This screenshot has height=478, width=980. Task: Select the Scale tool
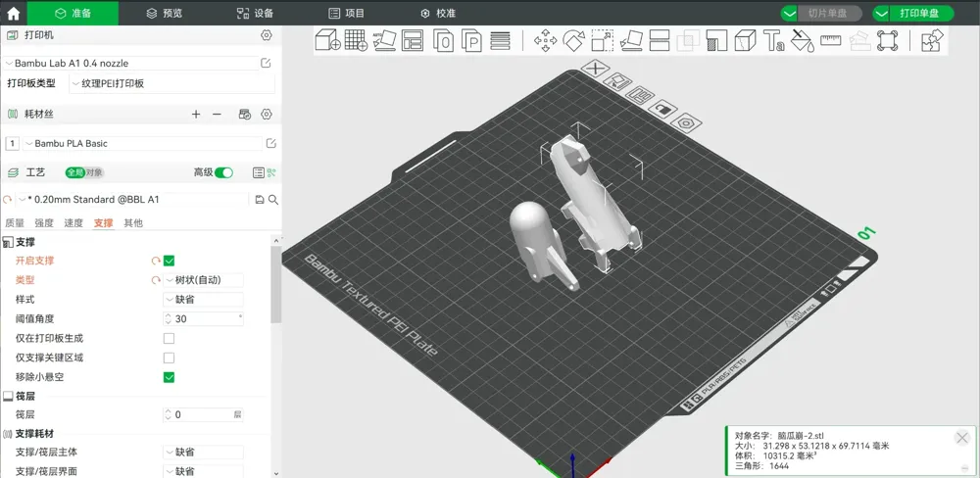pyautogui.click(x=603, y=40)
